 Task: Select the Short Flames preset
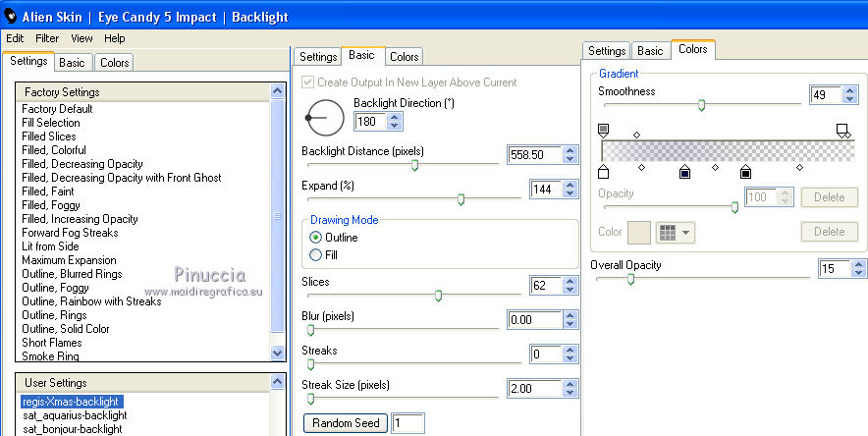[52, 343]
